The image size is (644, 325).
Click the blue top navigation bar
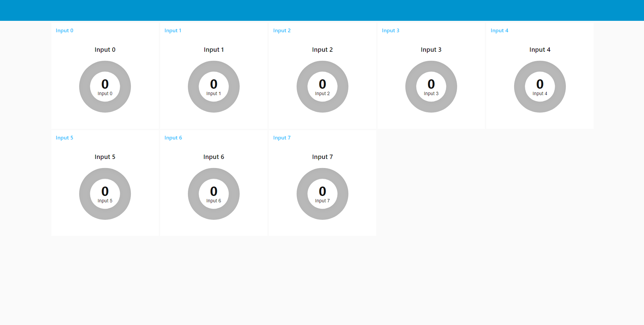tap(322, 10)
